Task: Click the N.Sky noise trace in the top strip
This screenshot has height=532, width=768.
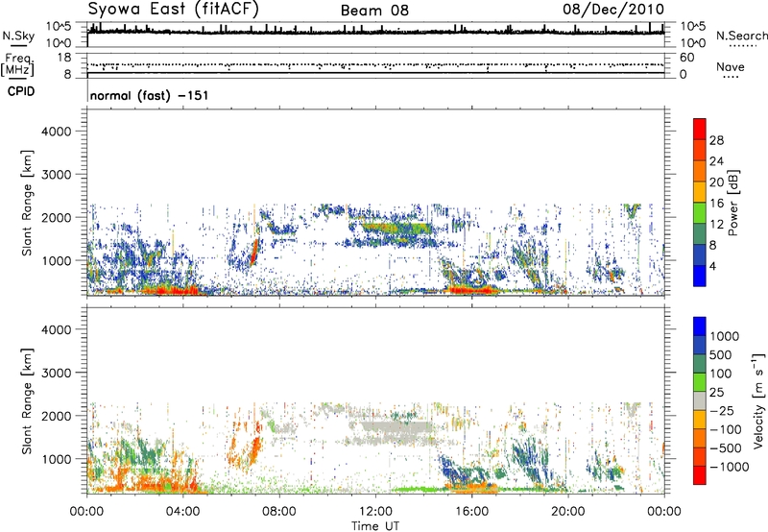Action: coord(375,32)
